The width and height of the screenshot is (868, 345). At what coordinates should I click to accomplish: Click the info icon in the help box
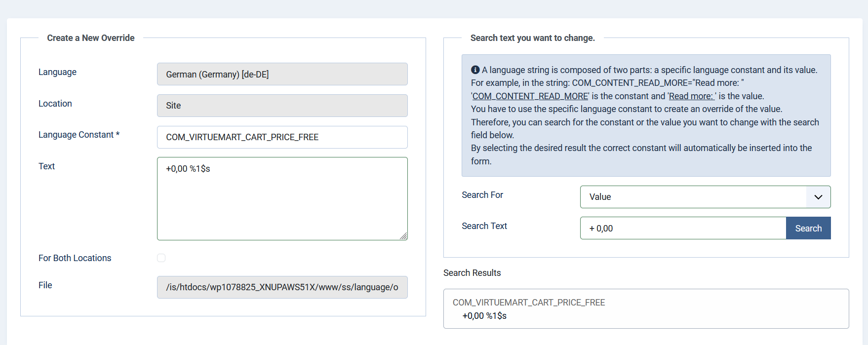475,70
